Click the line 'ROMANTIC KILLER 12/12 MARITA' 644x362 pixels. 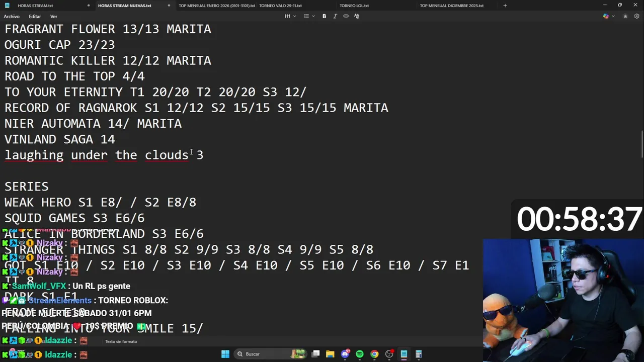108,60
